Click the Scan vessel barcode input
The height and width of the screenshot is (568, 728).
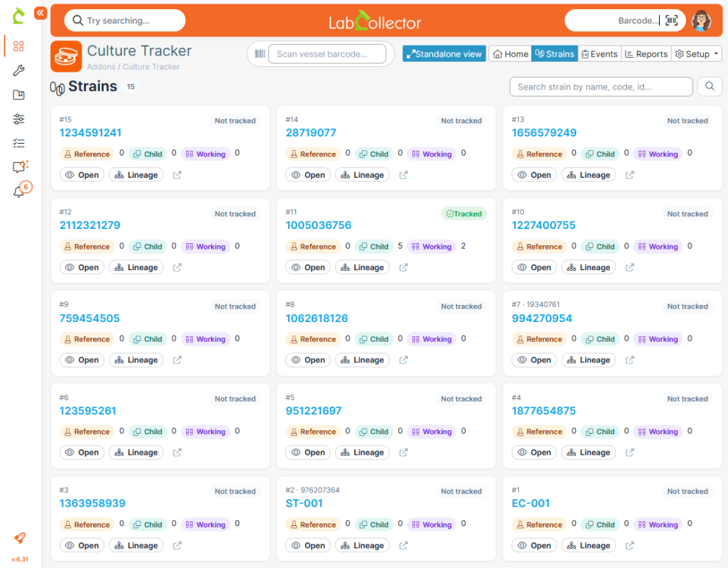(327, 54)
